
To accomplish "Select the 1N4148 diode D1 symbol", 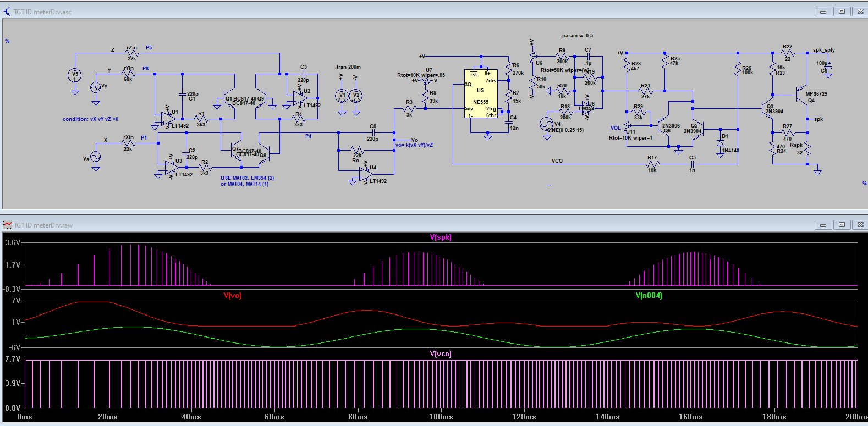I will click(x=720, y=143).
